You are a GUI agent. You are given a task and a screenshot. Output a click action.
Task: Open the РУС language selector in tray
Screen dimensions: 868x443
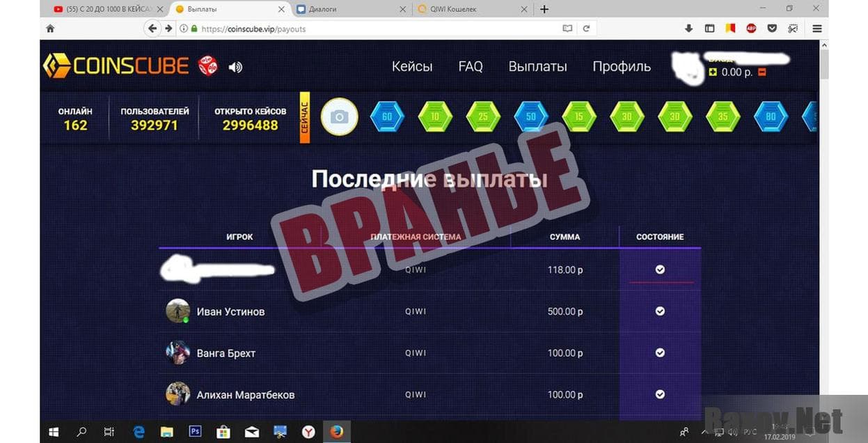tap(750, 431)
